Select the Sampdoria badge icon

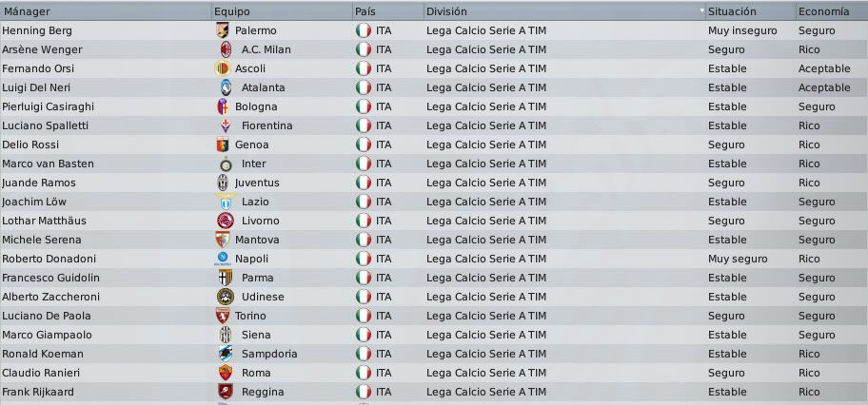(226, 354)
